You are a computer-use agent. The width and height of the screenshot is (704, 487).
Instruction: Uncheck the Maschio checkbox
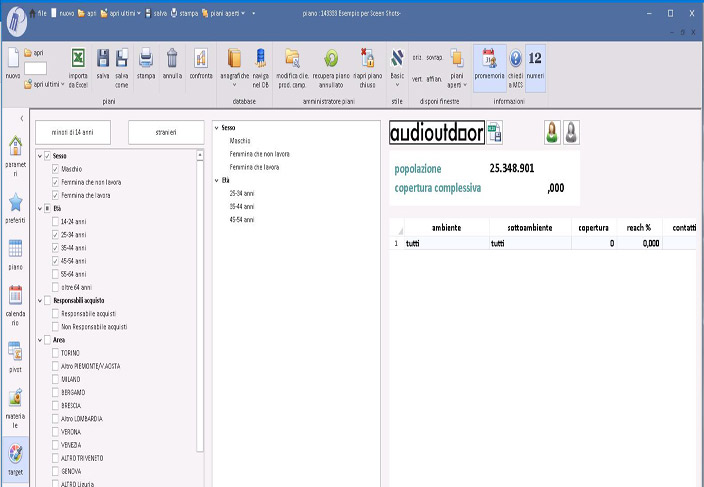pos(55,169)
